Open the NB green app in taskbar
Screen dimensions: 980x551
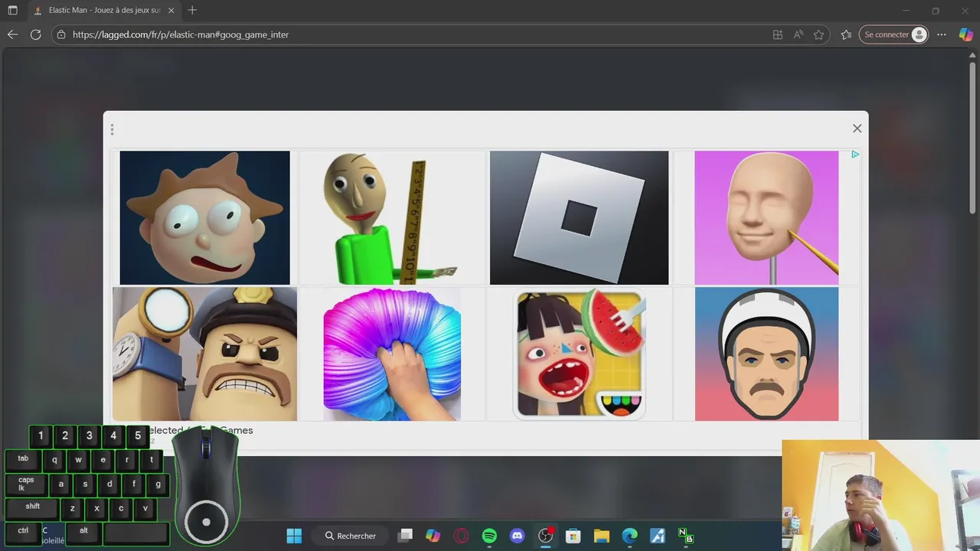click(x=685, y=536)
